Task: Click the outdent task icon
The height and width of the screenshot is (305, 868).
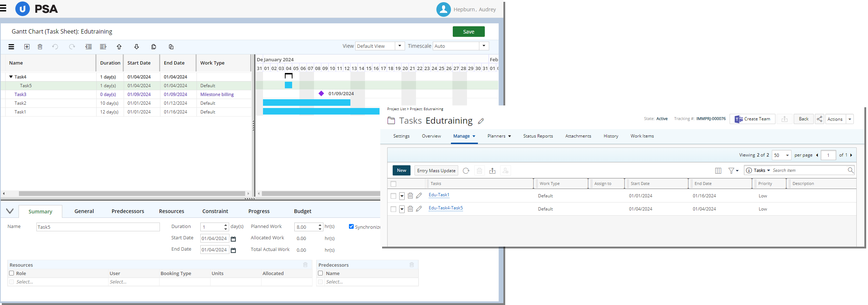Action: pos(89,47)
